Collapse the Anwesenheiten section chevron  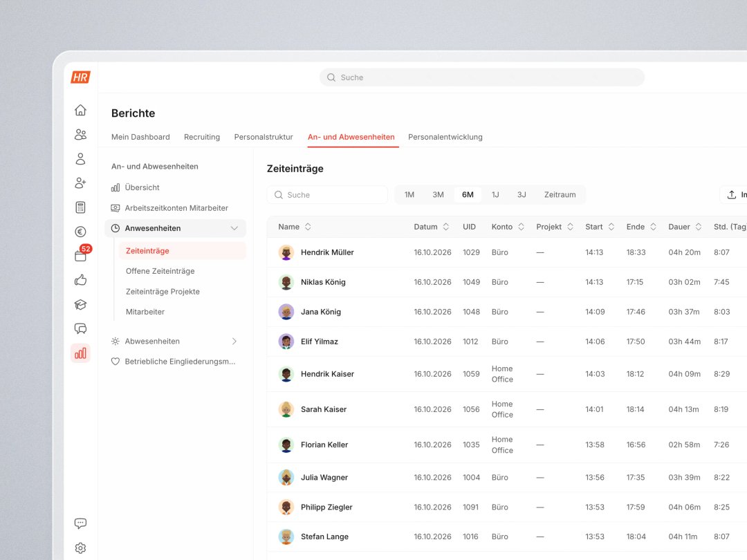click(x=234, y=228)
